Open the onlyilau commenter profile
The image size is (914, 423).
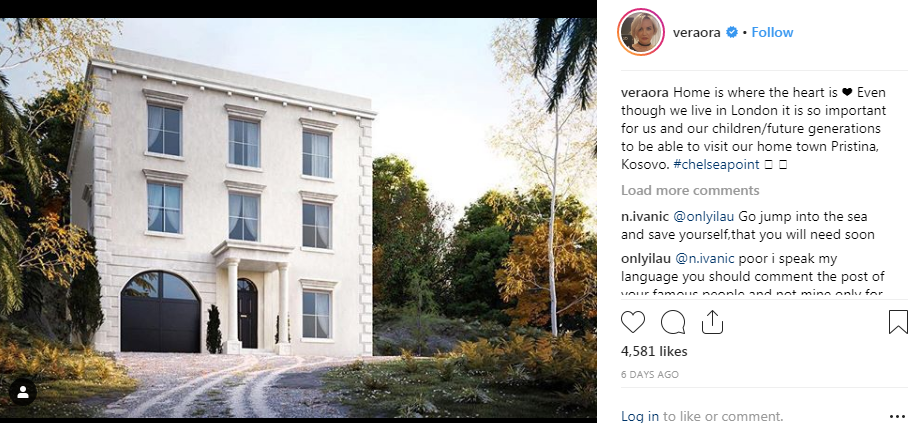[x=645, y=258]
